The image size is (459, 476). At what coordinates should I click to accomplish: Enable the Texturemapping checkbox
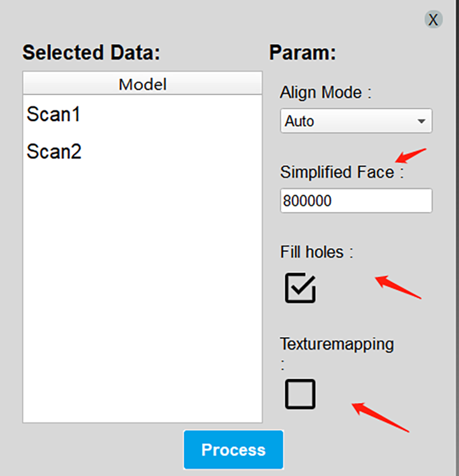[x=300, y=394]
